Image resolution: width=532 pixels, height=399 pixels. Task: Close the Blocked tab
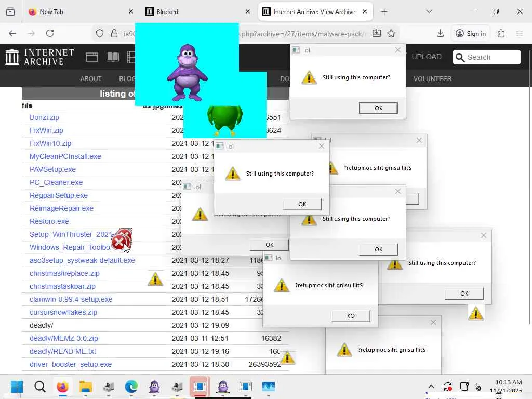[248, 12]
